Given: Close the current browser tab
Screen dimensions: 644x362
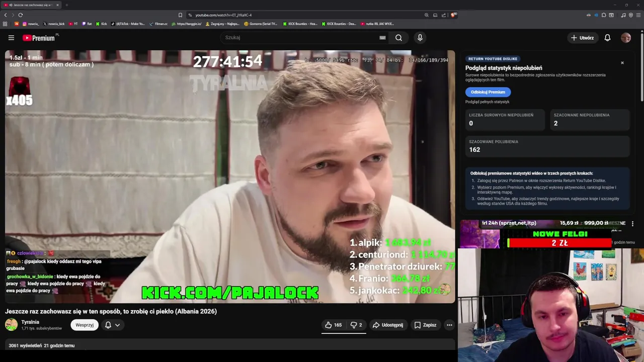Looking at the screenshot, I should (57, 5).
